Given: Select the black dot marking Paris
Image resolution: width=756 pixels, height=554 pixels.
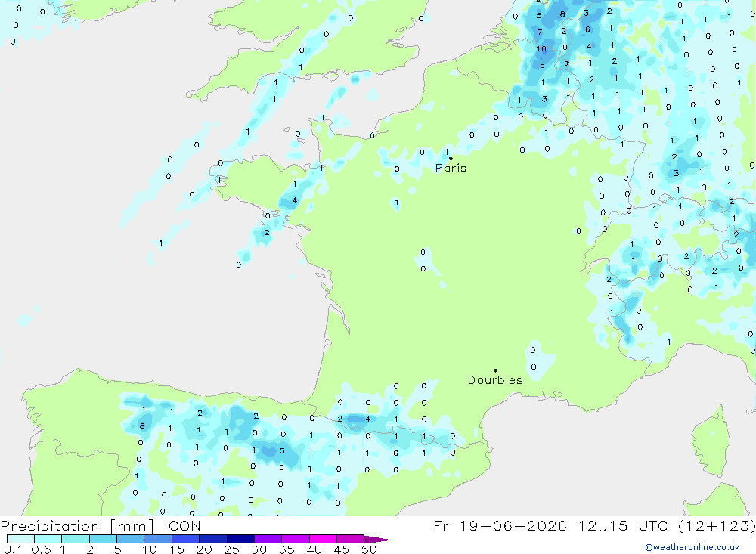Looking at the screenshot, I should click(451, 158).
